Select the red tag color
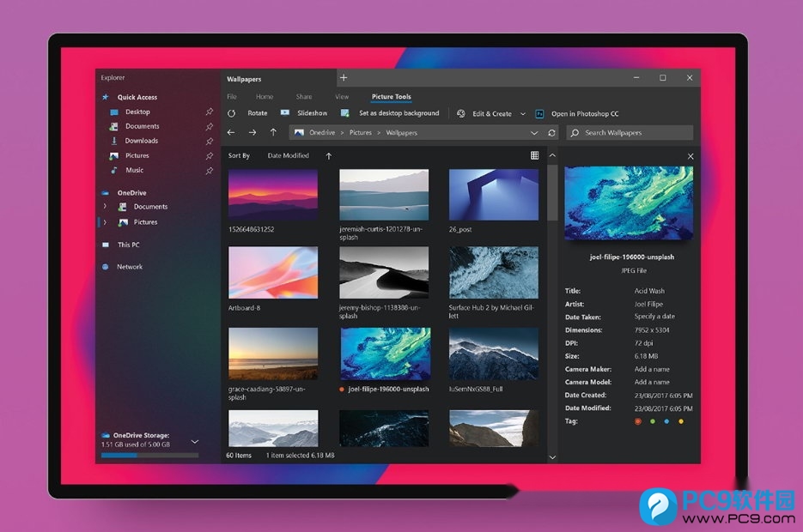The height and width of the screenshot is (532, 803). click(x=637, y=421)
